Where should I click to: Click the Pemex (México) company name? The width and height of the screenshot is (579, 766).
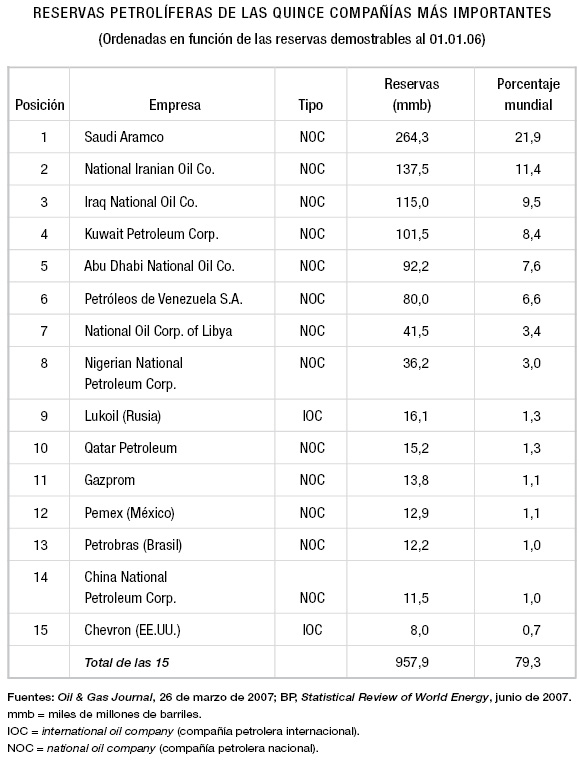(x=129, y=513)
